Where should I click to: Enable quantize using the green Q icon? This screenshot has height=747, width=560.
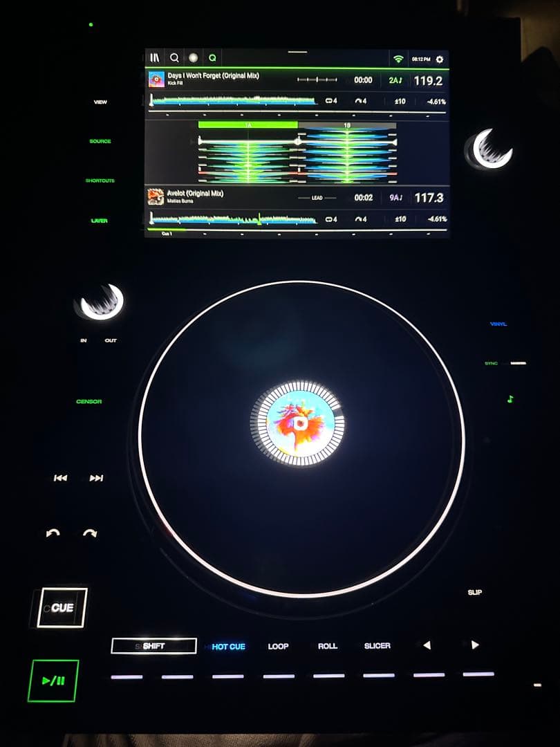coord(212,57)
